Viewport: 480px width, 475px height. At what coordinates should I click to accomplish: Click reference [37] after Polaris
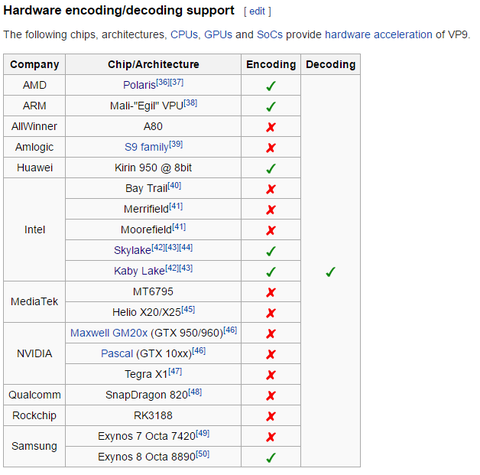(x=177, y=82)
